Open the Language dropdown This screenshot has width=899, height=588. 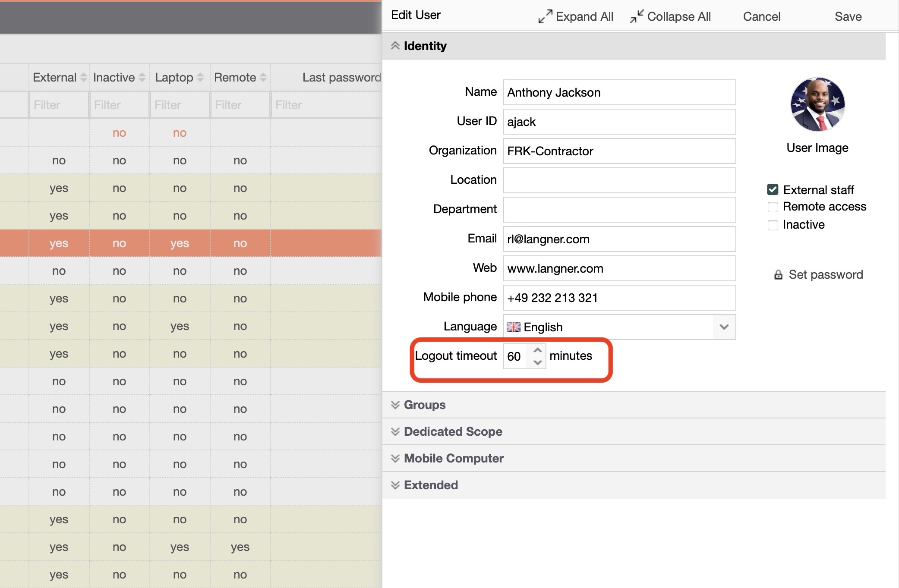tap(724, 327)
